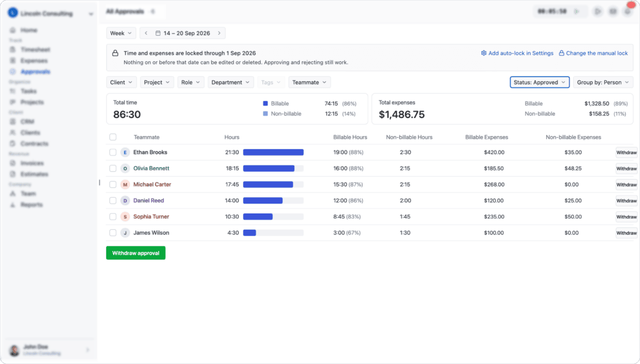Open the Client filter dropdown
Screen dimensions: 640x364
tap(121, 82)
